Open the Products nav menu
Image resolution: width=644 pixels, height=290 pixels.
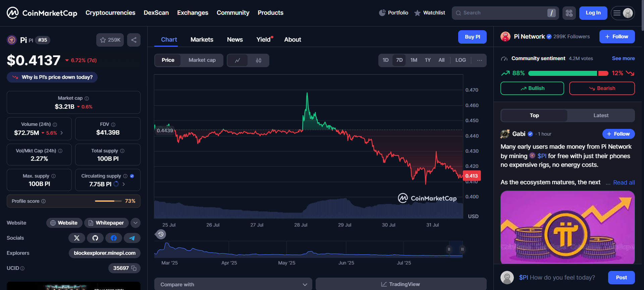[271, 13]
